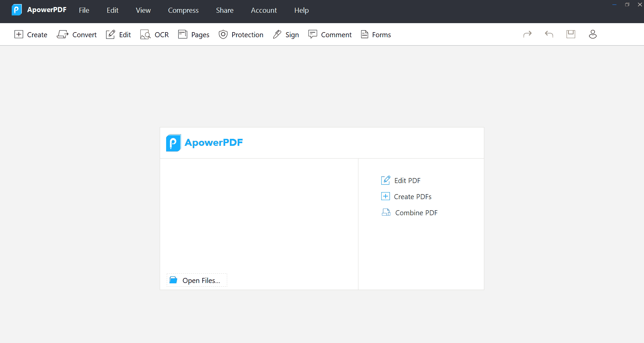644x343 pixels.
Task: Expand the Help menu
Action: (301, 10)
